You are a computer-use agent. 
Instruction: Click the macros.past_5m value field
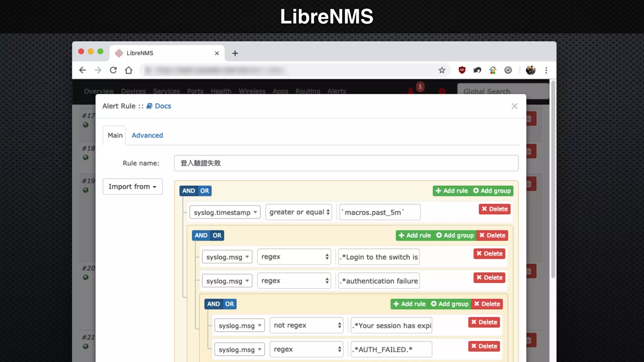380,212
